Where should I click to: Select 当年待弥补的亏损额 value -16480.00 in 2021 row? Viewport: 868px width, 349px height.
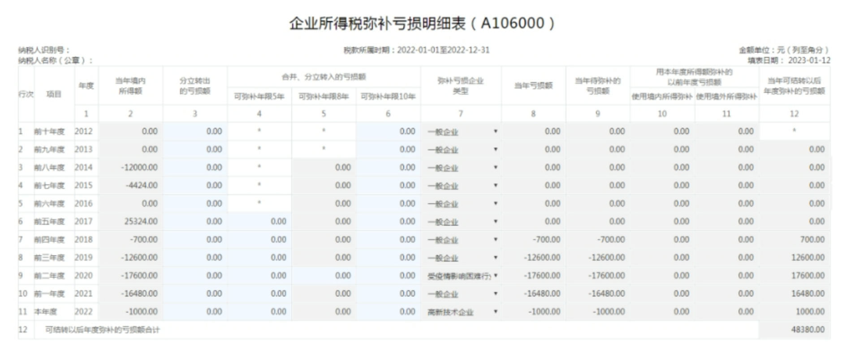[x=598, y=293]
